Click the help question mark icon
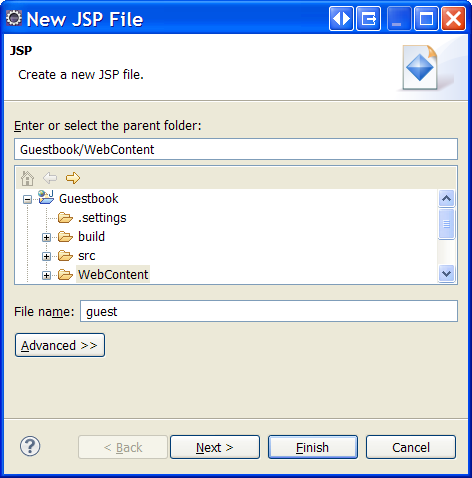The width and height of the screenshot is (472, 478). click(x=30, y=446)
